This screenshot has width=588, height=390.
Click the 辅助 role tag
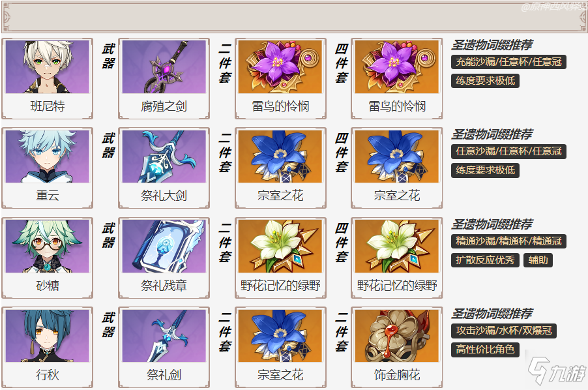pyautogui.click(x=538, y=260)
